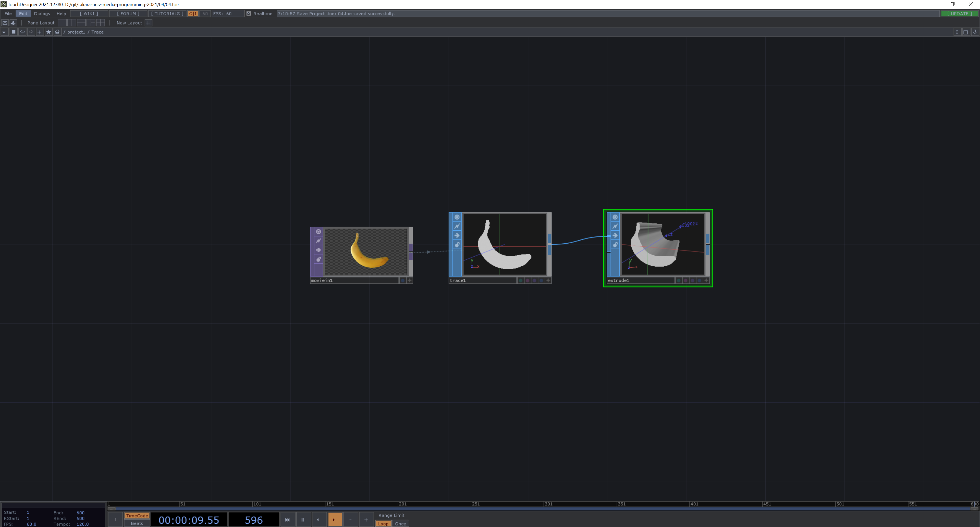Click the plus icon next to New Layout
Image resolution: width=980 pixels, height=527 pixels.
148,23
